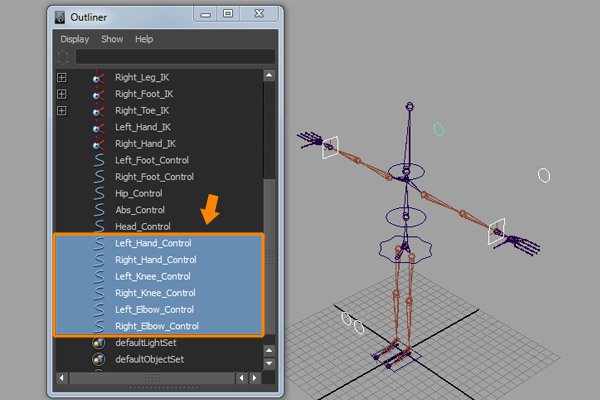This screenshot has width=600, height=400.
Task: Click the curve icon beside Head_Control
Action: pyautogui.click(x=99, y=226)
